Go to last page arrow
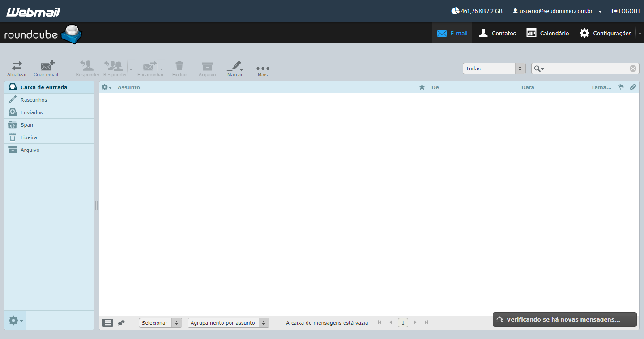This screenshot has width=644, height=339. [426, 322]
